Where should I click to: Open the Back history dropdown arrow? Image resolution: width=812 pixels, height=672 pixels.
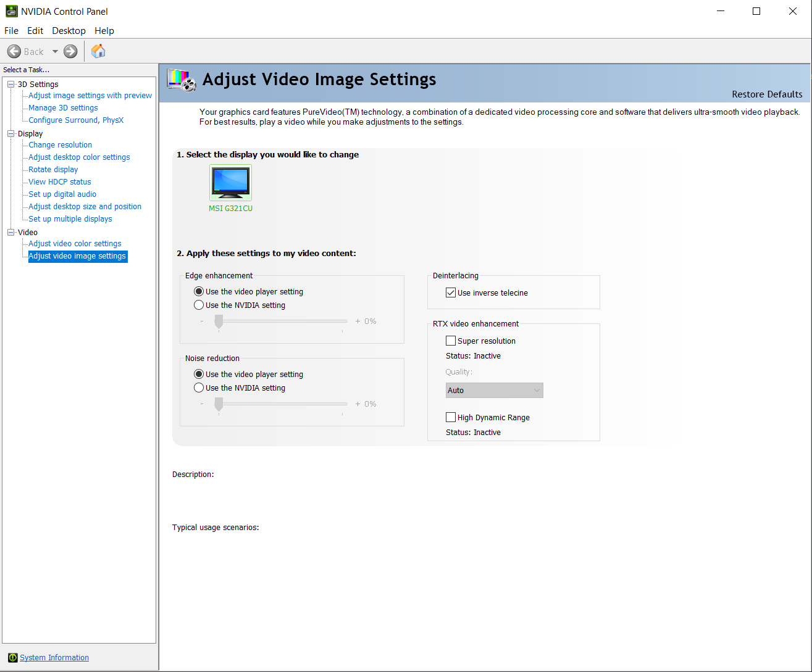55,51
